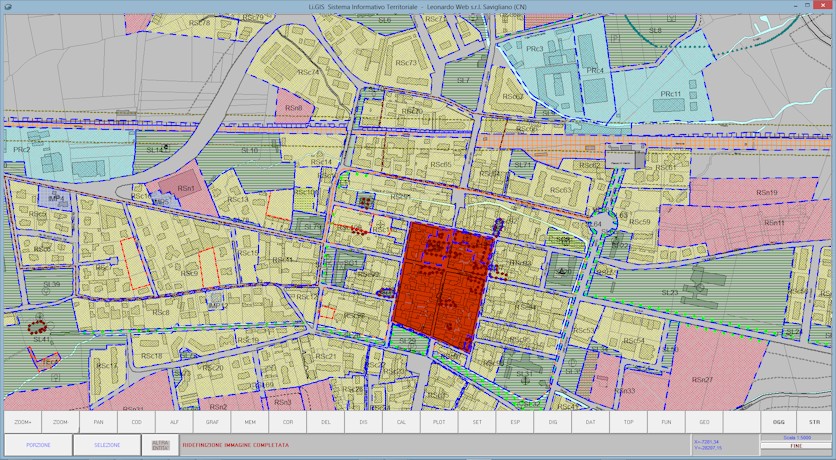The height and width of the screenshot is (460, 836).
Task: Switch to OGG mode
Action: [x=779, y=423]
